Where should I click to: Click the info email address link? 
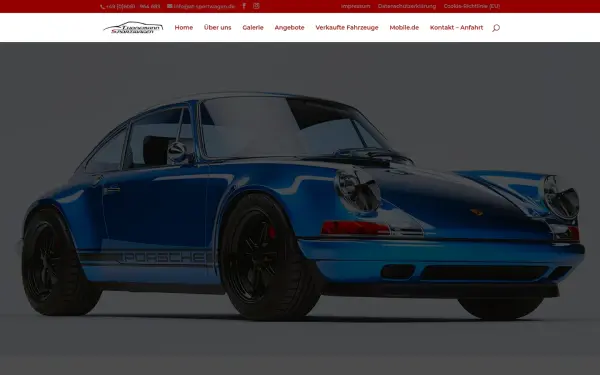tap(201, 7)
